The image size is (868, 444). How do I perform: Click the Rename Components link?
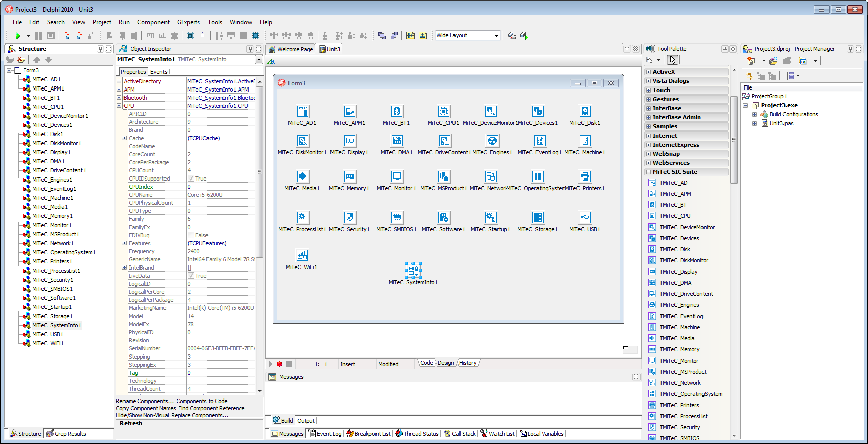pos(145,401)
